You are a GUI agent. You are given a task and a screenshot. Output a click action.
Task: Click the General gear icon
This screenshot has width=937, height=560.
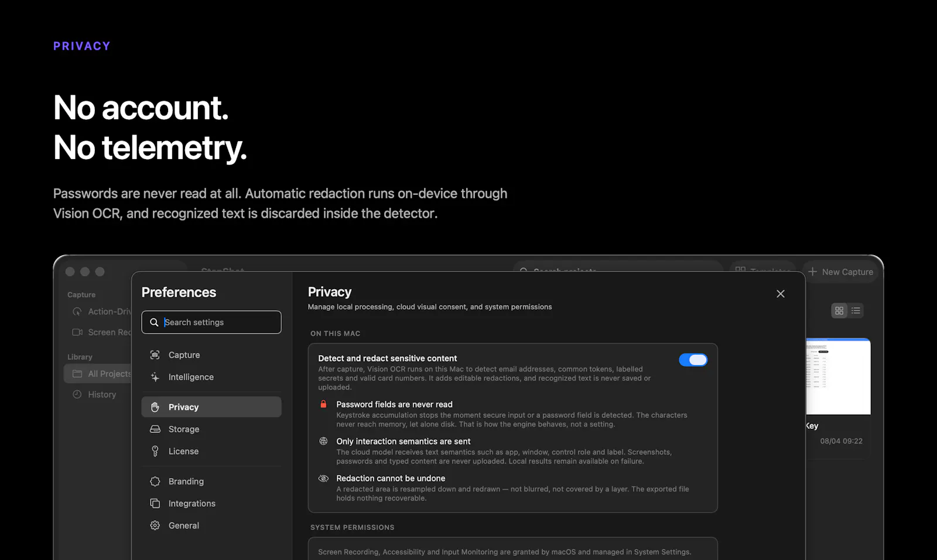pyautogui.click(x=155, y=526)
